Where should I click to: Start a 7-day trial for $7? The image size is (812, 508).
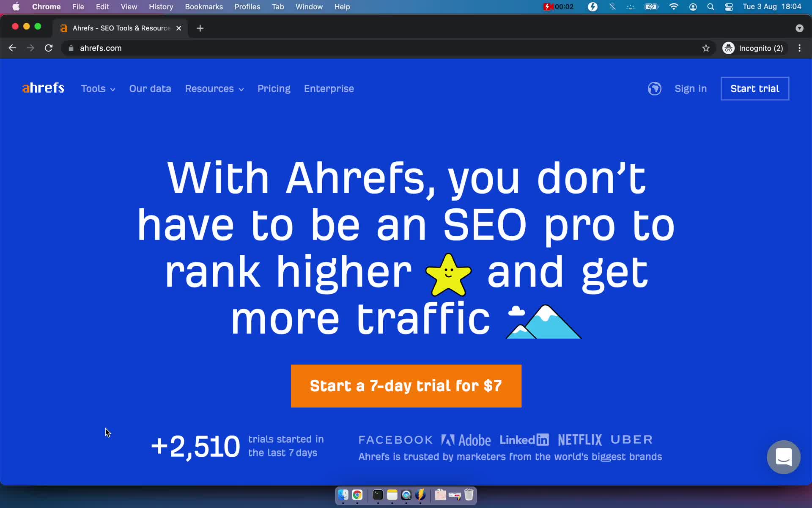(x=406, y=386)
